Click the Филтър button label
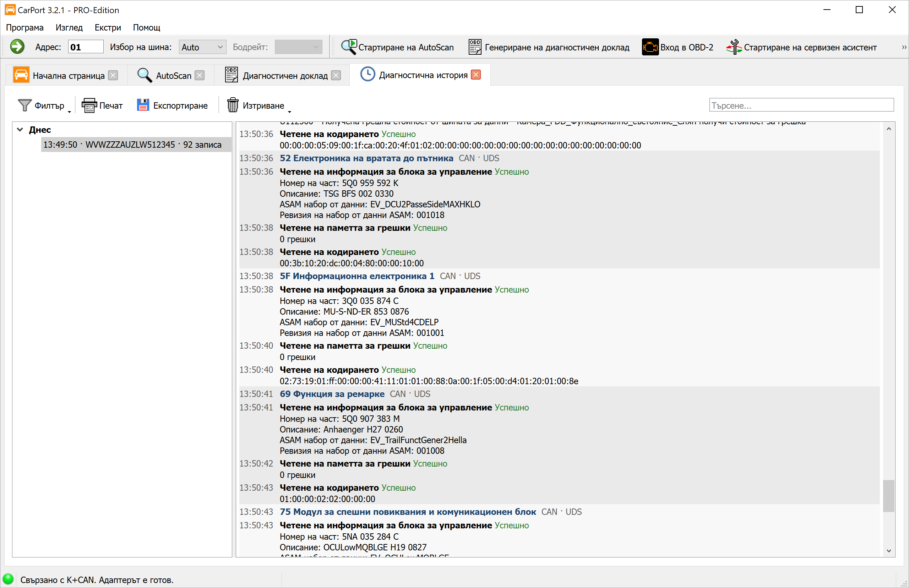Screen dimensions: 909x588 (x=50, y=106)
